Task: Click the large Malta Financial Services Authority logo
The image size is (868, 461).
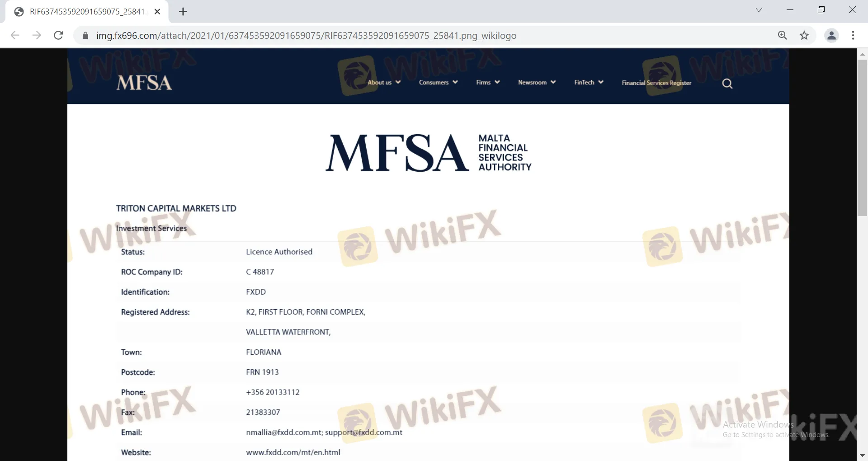Action: (x=429, y=153)
